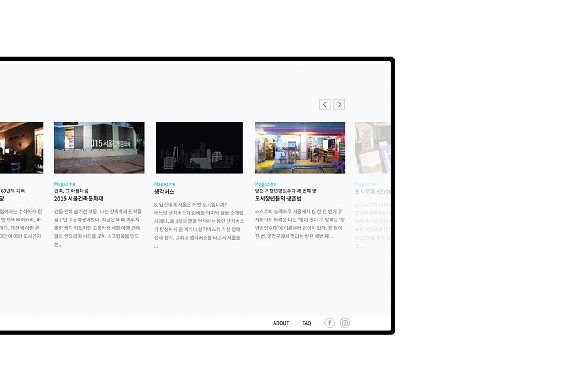Click the faded 도시문화 KEYW title
The image size is (569, 392).
click(372, 192)
